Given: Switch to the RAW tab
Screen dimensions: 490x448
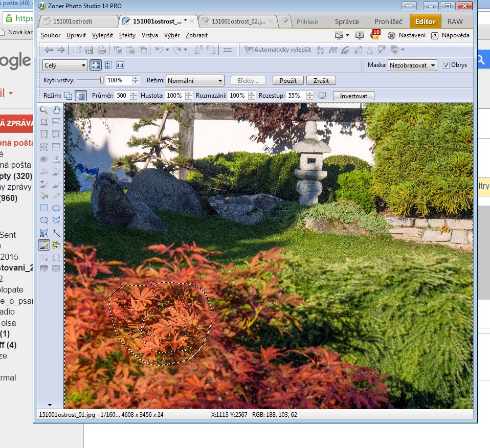Looking at the screenshot, I should [x=455, y=21].
